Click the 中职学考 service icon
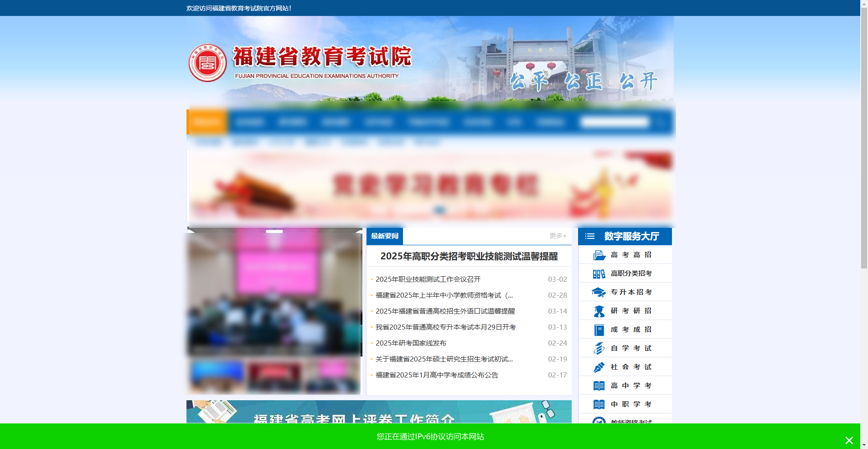Screen dimensions: 868x449 tap(599, 404)
